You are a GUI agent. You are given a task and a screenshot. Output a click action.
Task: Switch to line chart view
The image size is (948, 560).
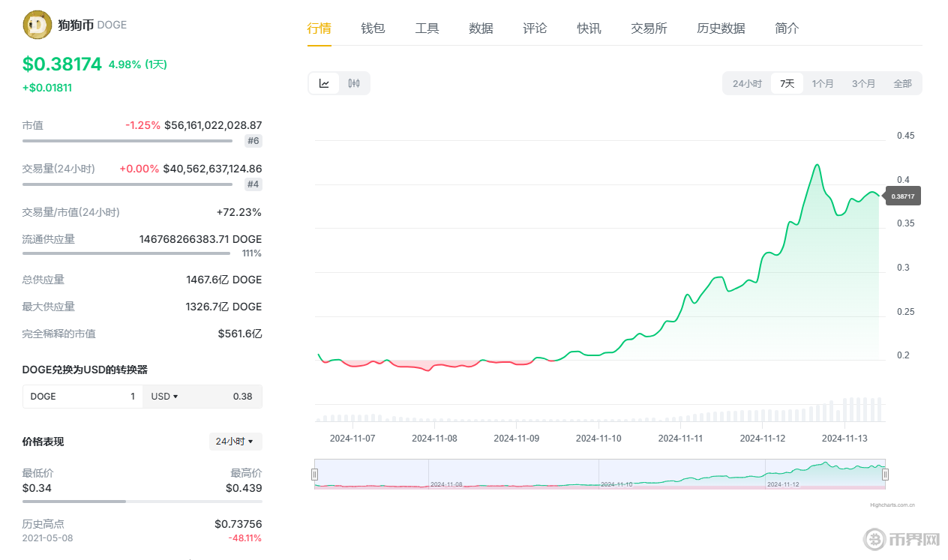(x=324, y=83)
